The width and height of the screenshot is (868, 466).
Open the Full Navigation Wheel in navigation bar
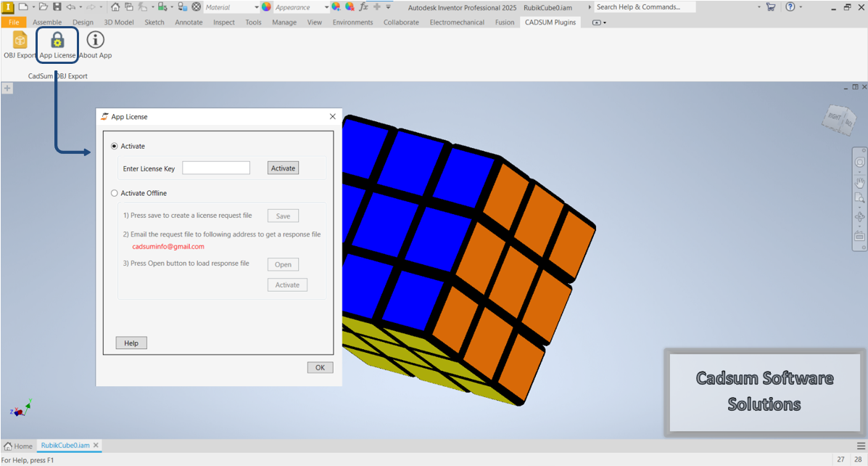tap(860, 163)
